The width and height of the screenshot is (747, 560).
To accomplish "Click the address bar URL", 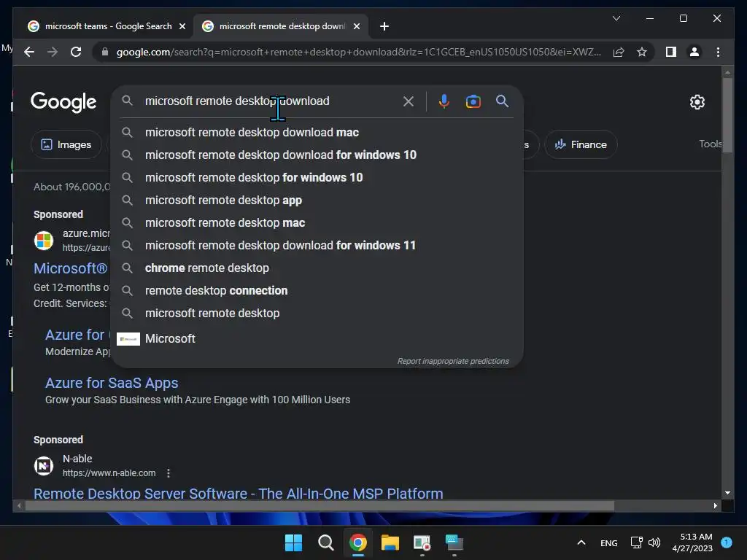I will [x=359, y=52].
